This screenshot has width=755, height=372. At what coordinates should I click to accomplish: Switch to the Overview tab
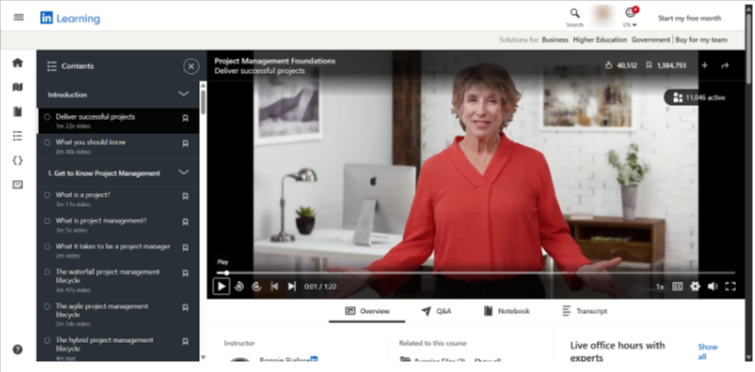(x=367, y=311)
